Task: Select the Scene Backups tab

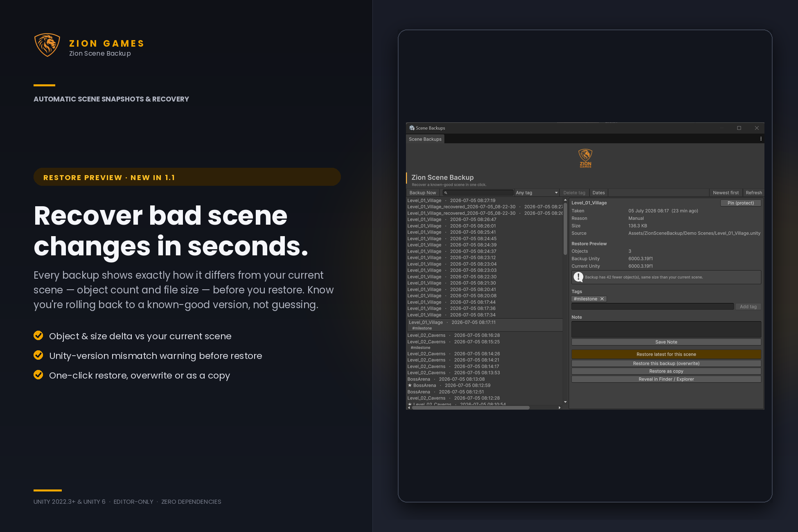Action: pyautogui.click(x=425, y=139)
